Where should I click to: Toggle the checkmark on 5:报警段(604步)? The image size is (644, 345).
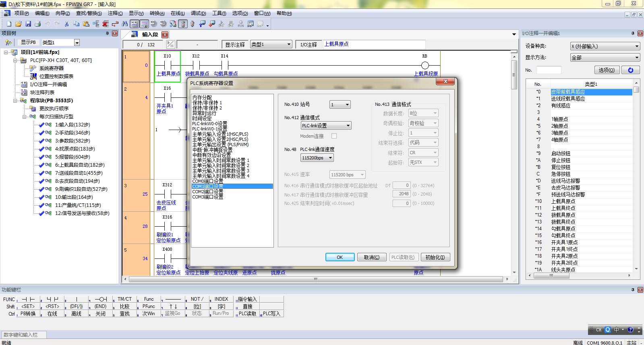click(41, 157)
